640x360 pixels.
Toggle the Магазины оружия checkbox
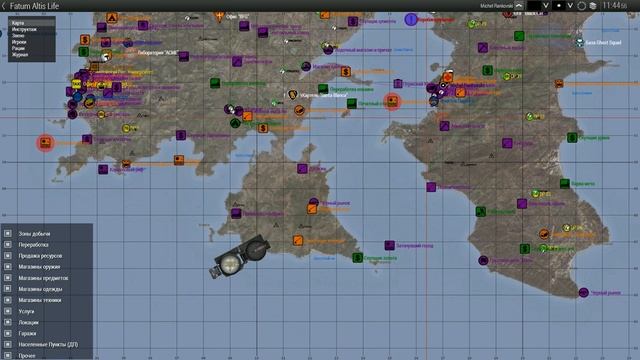[x=7, y=267]
